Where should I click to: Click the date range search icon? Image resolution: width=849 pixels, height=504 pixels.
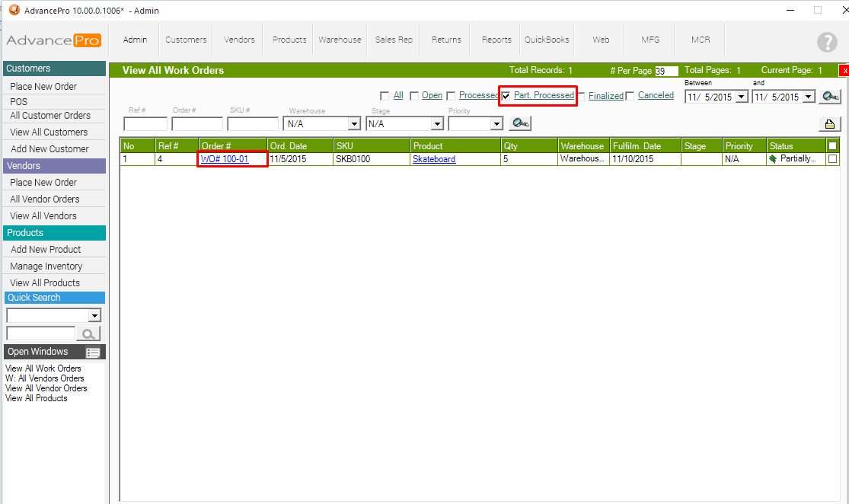[831, 97]
